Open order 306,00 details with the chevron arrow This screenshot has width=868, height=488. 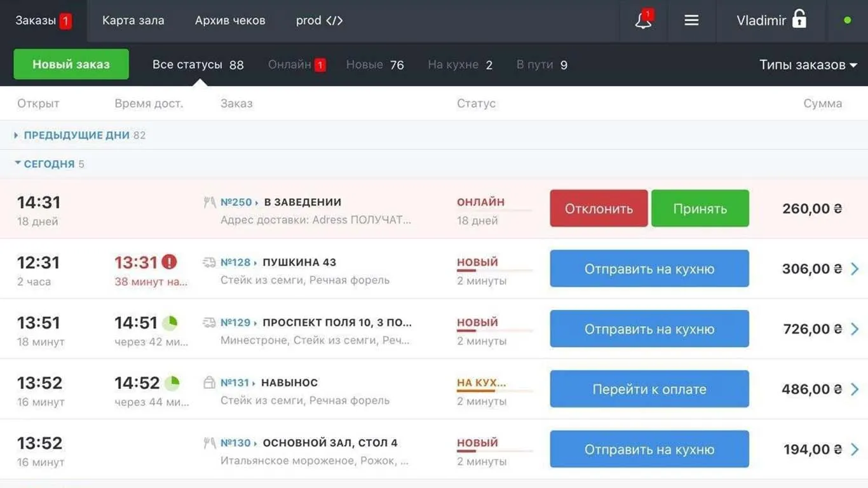coord(855,269)
